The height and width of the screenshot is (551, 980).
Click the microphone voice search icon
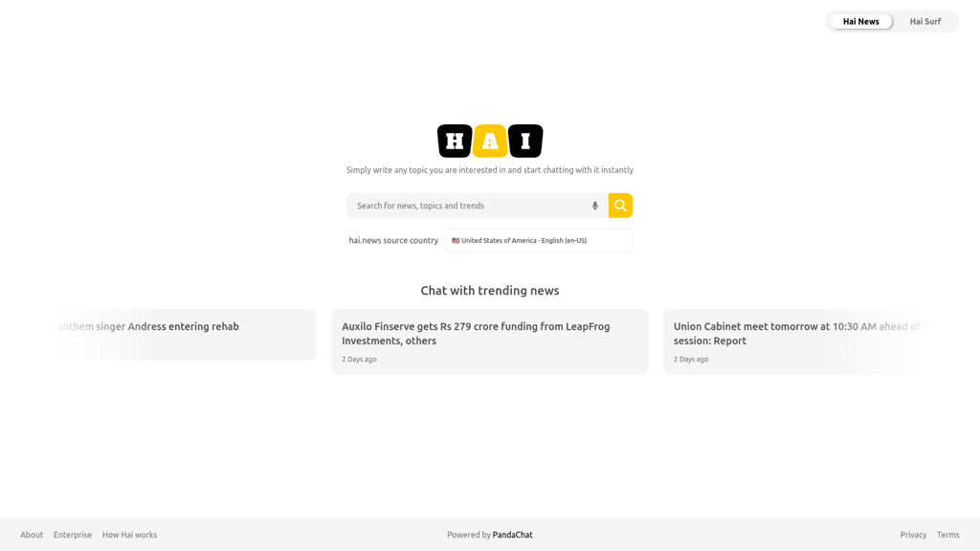594,206
